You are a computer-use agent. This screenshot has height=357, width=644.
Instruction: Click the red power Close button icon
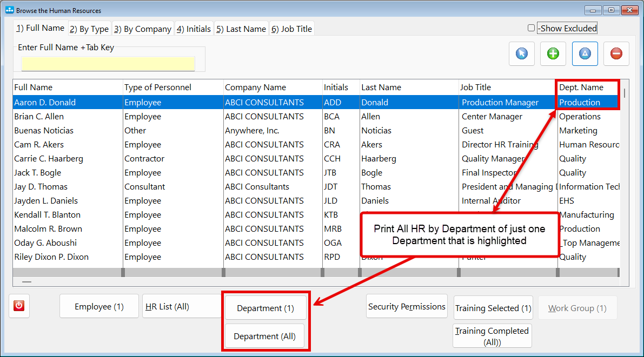(19, 306)
